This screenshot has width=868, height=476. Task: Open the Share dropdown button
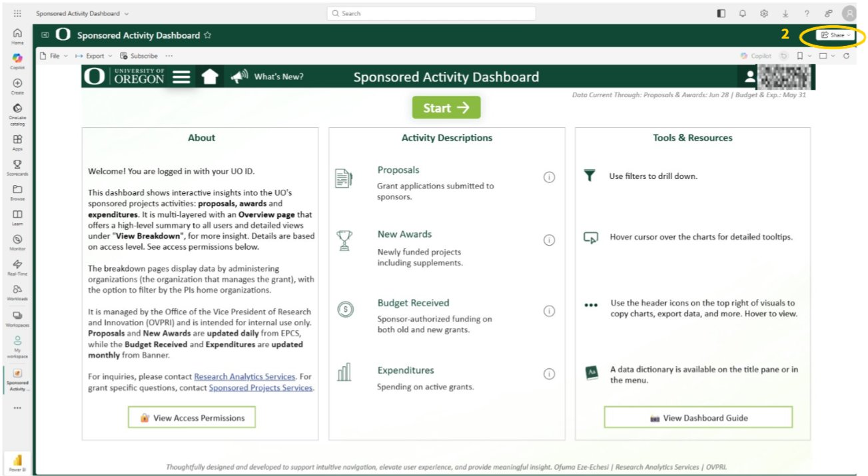(x=835, y=35)
